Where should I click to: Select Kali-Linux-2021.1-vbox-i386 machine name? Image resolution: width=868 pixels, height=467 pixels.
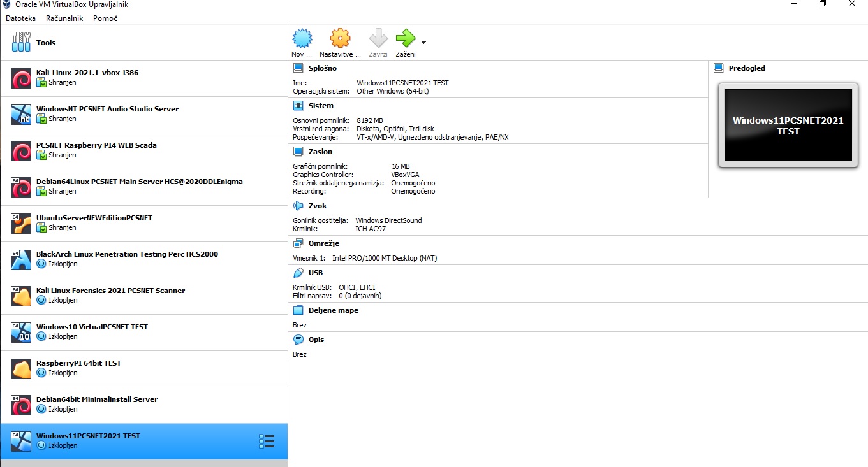click(x=87, y=73)
